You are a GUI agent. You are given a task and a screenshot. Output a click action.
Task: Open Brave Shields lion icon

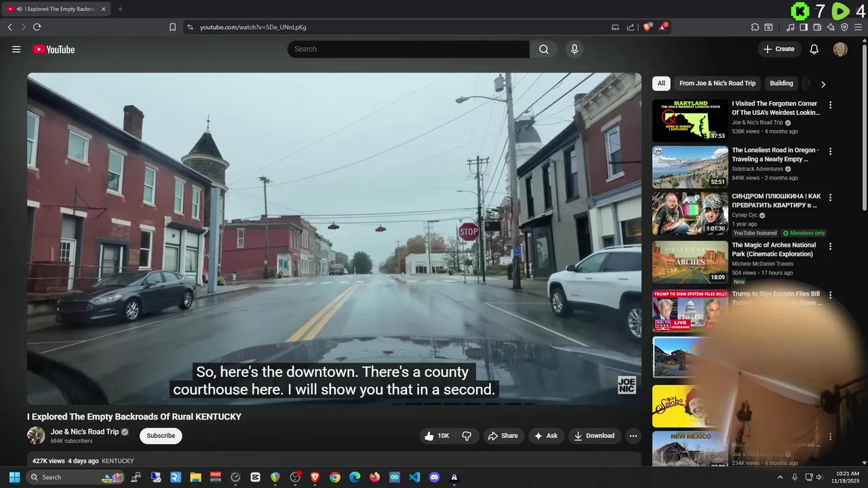(647, 27)
